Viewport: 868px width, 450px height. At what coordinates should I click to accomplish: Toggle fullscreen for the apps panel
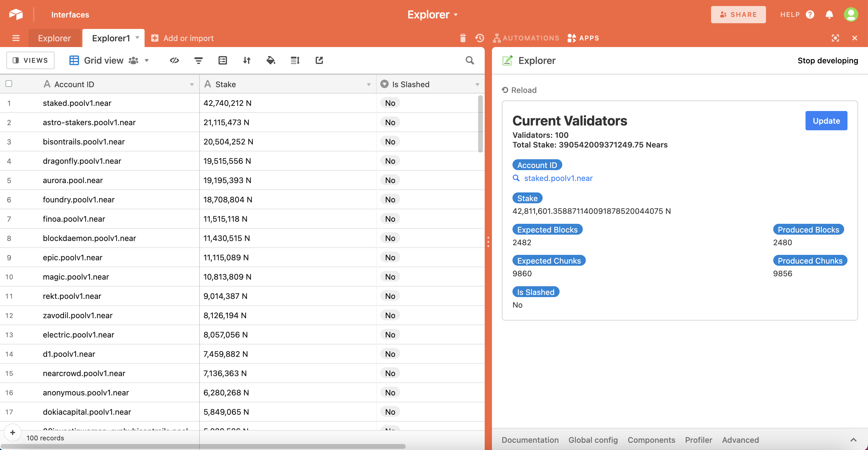click(x=835, y=38)
